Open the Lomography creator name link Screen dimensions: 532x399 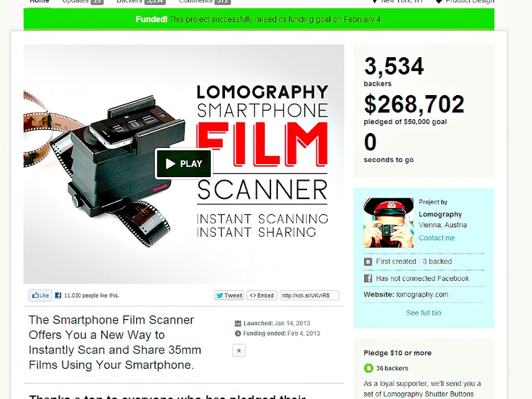tap(440, 214)
